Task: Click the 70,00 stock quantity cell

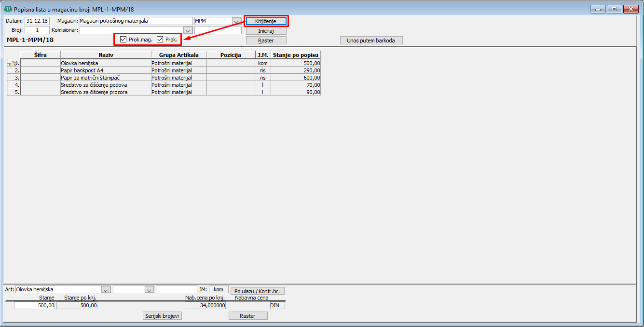Action: tap(296, 85)
